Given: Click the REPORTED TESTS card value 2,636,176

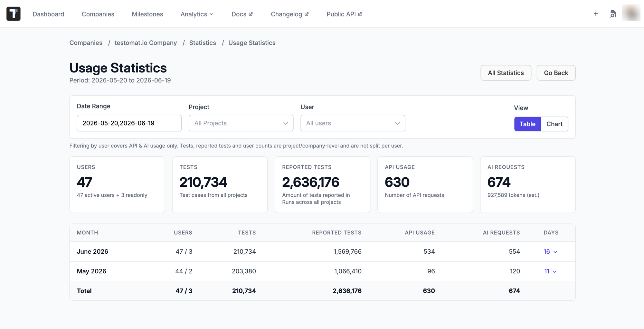Looking at the screenshot, I should pos(311,182).
